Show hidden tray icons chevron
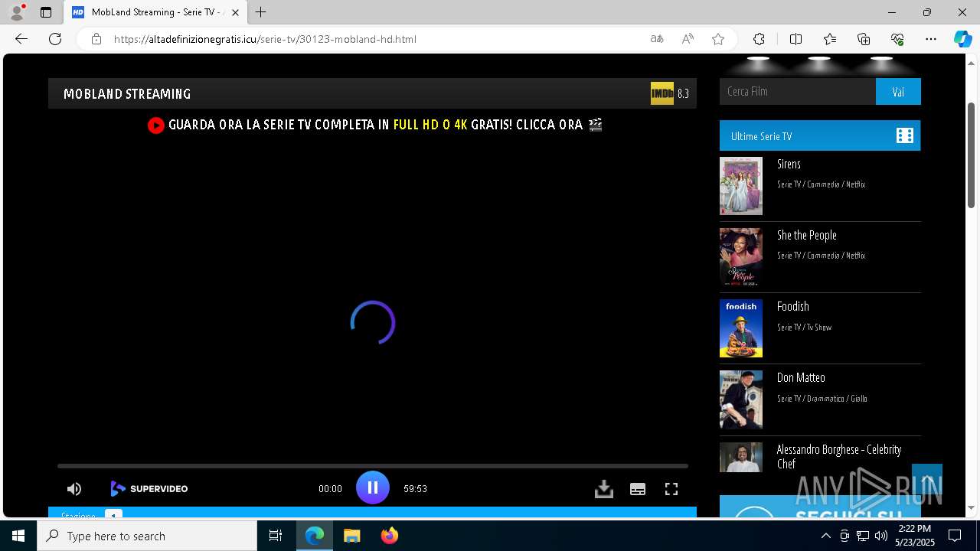 (x=825, y=536)
